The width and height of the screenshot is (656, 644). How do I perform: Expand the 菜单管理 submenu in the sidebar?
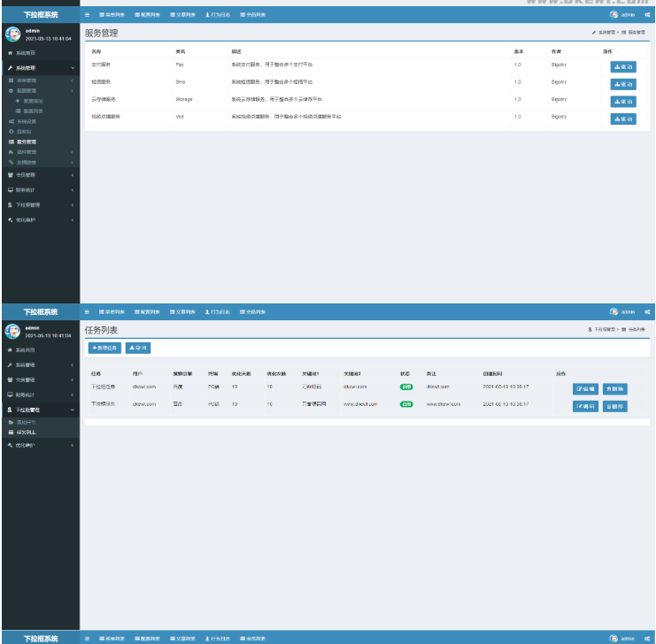click(27, 80)
